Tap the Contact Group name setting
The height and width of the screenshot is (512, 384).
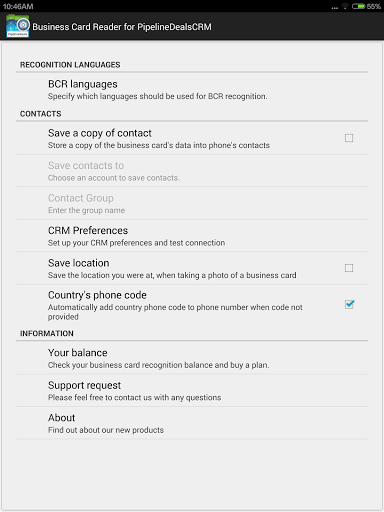click(192, 203)
